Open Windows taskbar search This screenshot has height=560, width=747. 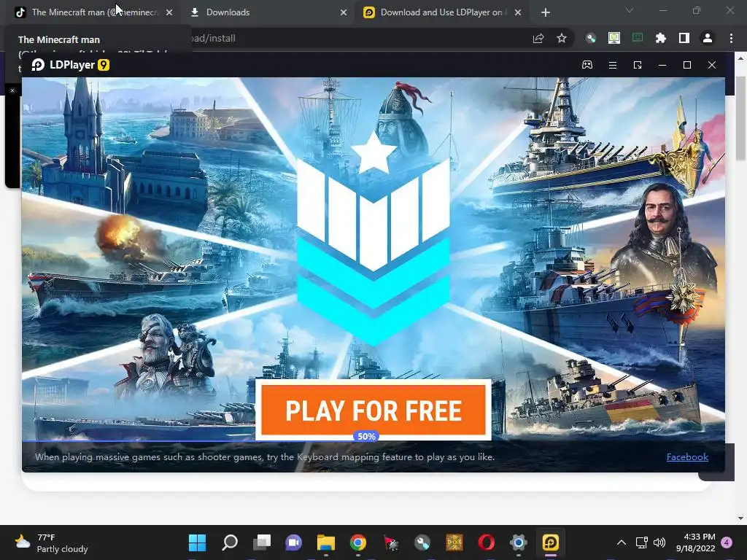point(230,542)
